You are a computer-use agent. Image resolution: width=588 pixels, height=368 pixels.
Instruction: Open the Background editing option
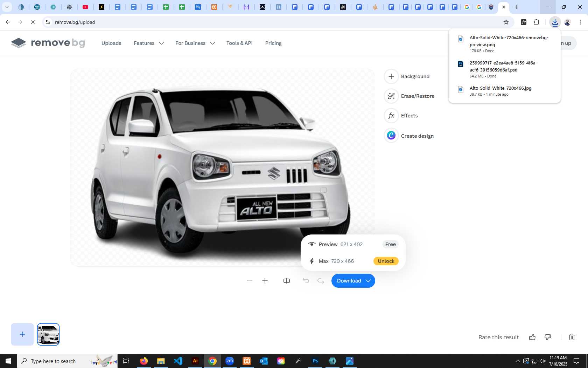pos(407,76)
